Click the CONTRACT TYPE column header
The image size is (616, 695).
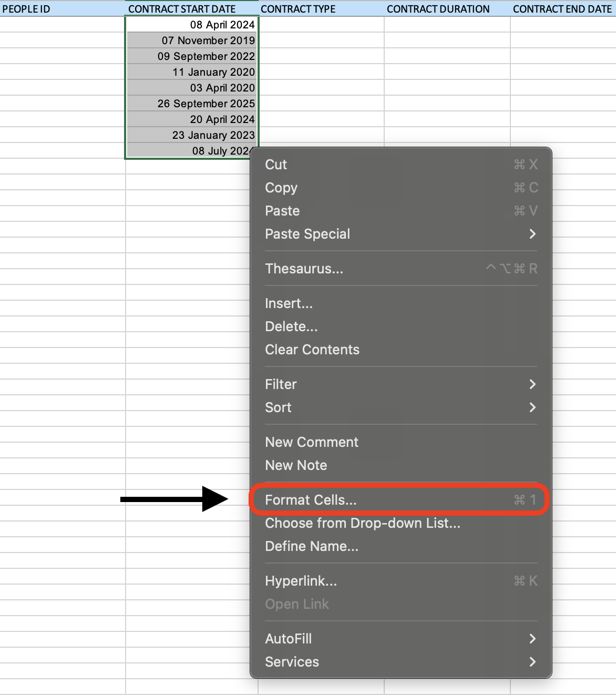click(297, 8)
